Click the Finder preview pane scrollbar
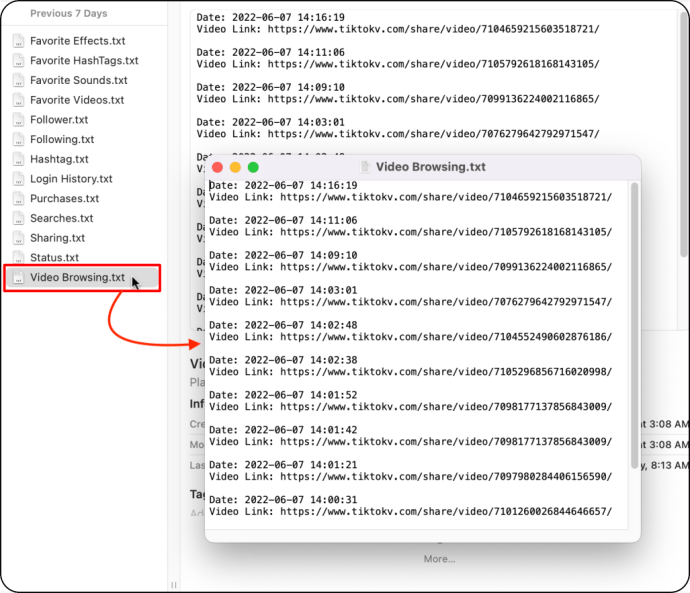The height and width of the screenshot is (593, 690). coord(683,134)
